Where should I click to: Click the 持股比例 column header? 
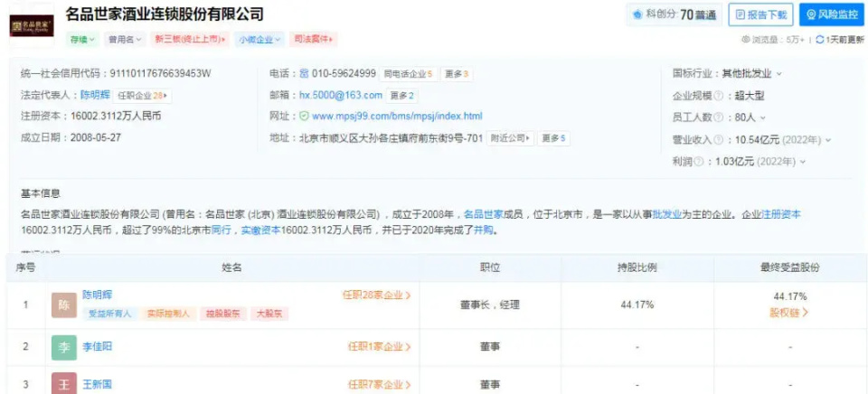(x=637, y=267)
